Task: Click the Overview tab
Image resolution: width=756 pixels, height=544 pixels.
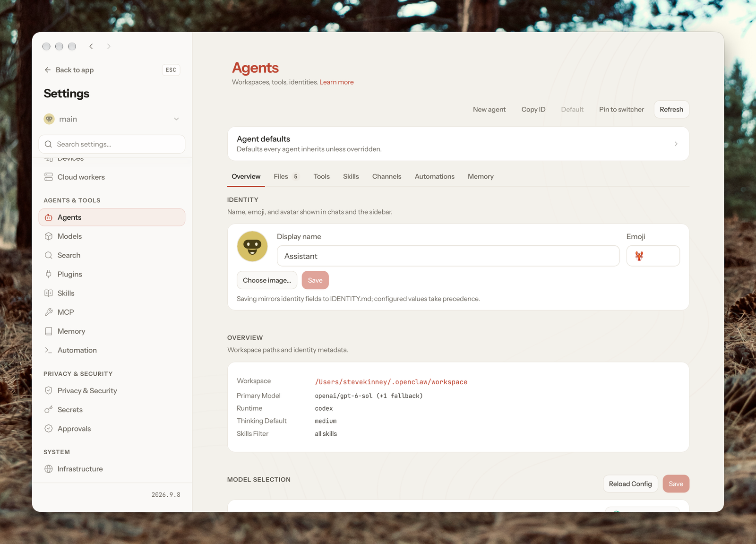Action: coord(246,176)
